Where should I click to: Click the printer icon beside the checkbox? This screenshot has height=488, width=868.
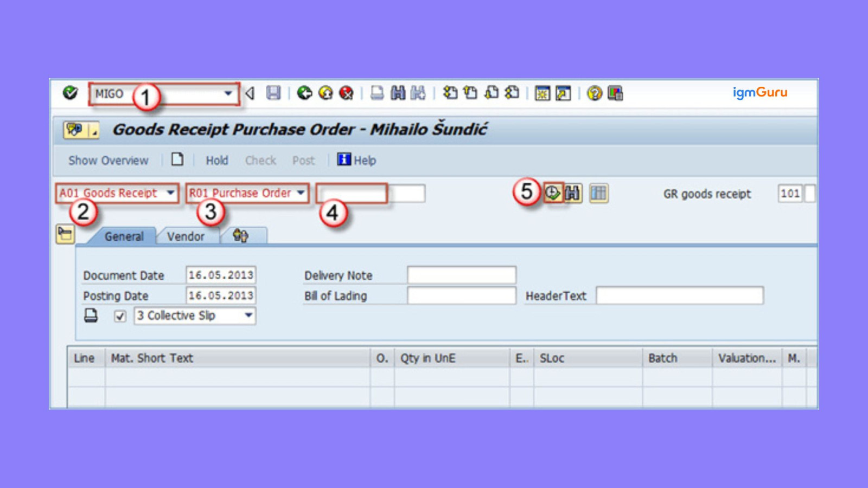(91, 316)
